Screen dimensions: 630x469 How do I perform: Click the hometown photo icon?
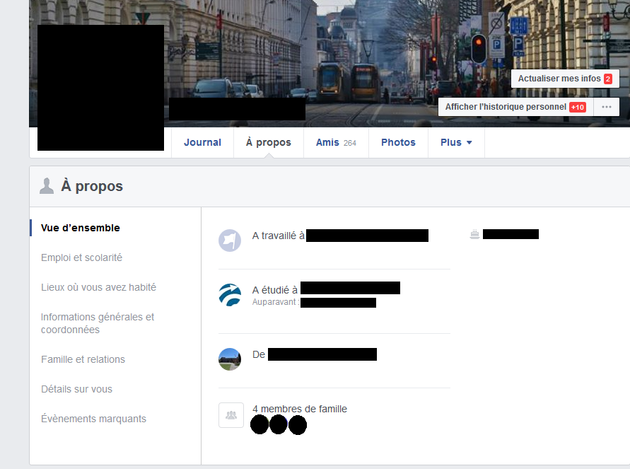pos(230,358)
